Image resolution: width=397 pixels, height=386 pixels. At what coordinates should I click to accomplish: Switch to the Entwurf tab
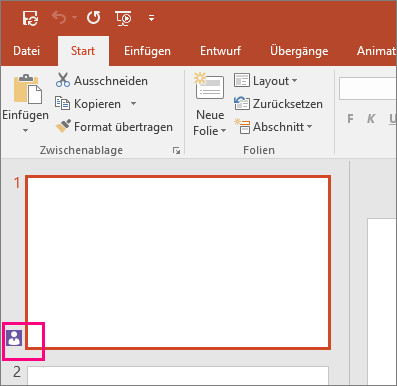pyautogui.click(x=220, y=51)
